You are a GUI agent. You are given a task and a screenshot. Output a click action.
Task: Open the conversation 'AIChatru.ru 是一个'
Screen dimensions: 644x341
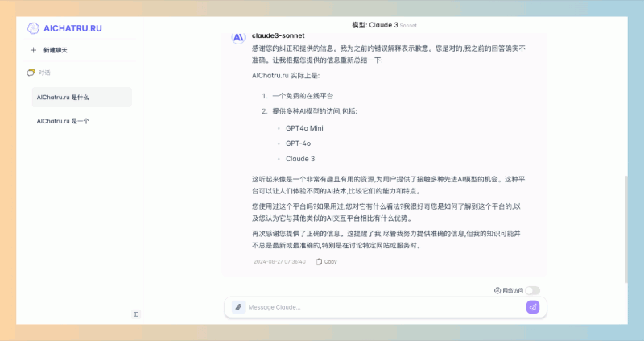82,121
